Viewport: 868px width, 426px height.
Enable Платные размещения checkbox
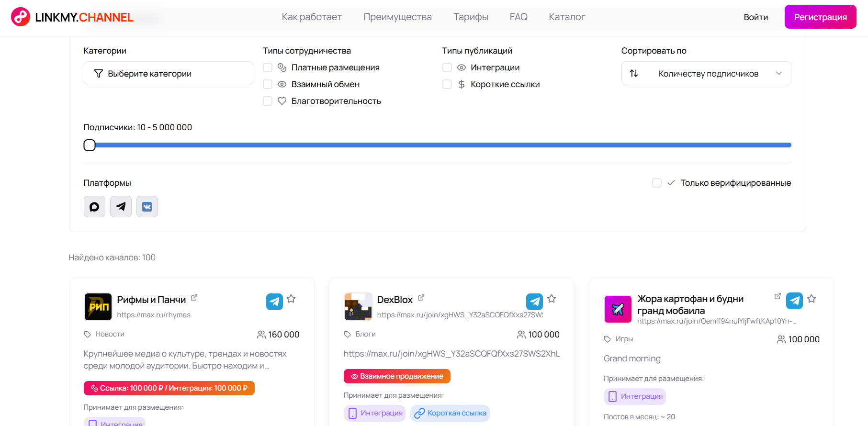[268, 67]
